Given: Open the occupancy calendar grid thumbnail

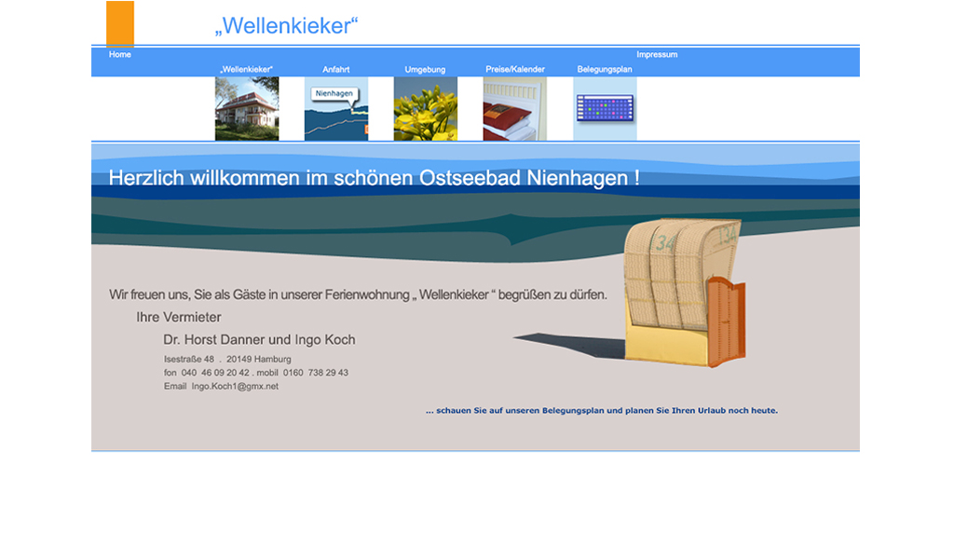Looking at the screenshot, I should point(605,109).
